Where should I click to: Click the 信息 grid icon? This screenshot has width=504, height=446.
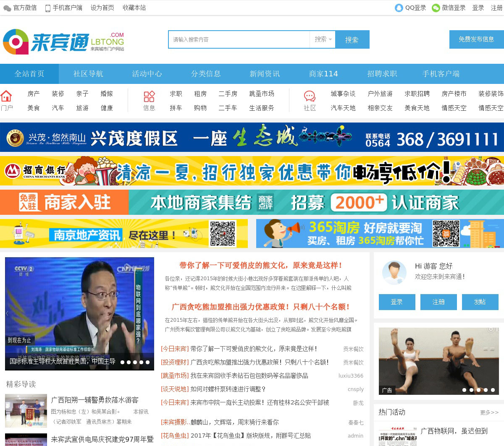pos(149,97)
